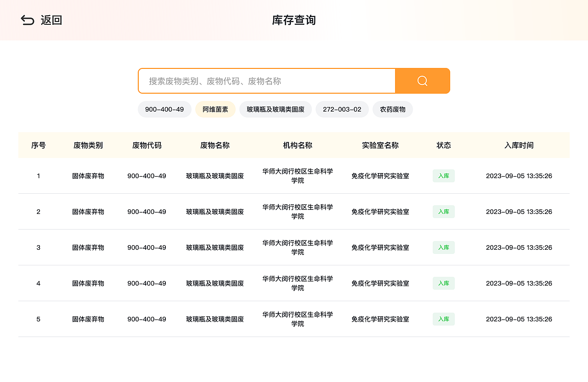Viewport: 588px width, 382px height.
Task: Click the 入库 status badge on row 3
Action: coord(443,247)
